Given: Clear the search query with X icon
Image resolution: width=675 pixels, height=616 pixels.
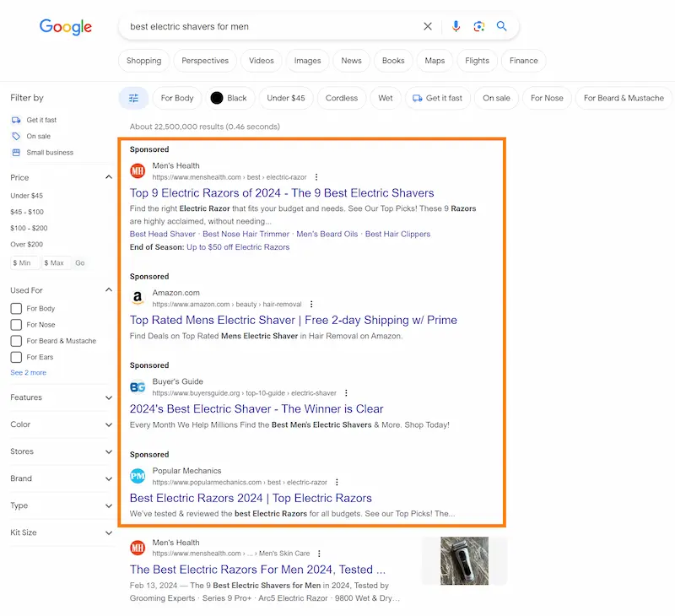Looking at the screenshot, I should pos(428,26).
